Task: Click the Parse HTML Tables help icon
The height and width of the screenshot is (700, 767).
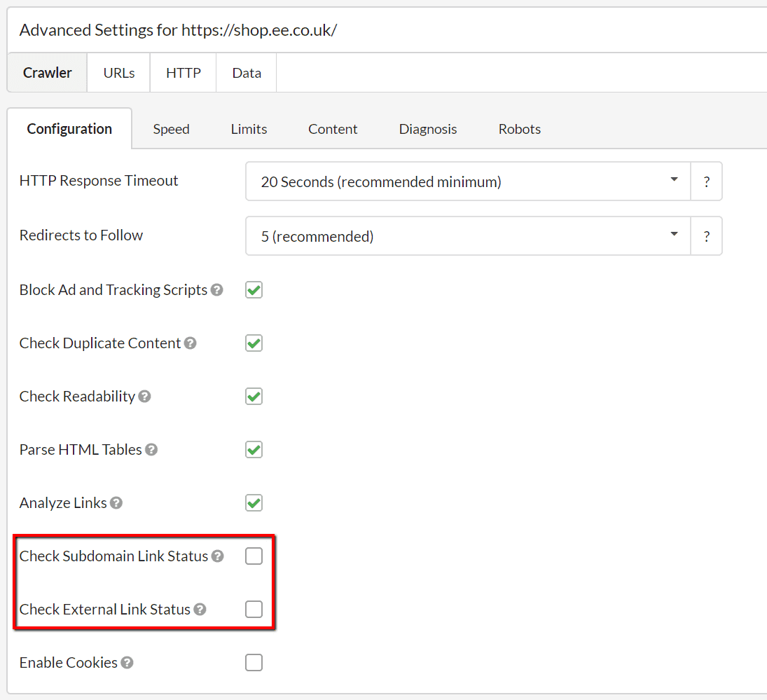Action: click(151, 449)
